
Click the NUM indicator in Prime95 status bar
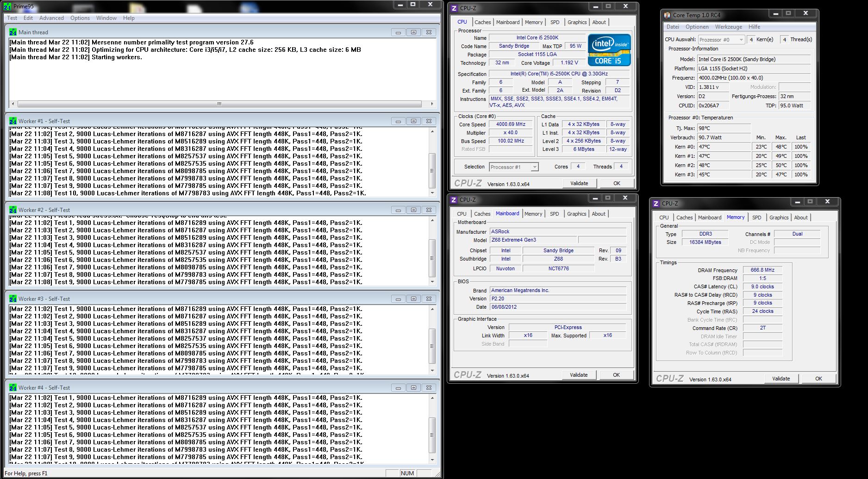(407, 473)
